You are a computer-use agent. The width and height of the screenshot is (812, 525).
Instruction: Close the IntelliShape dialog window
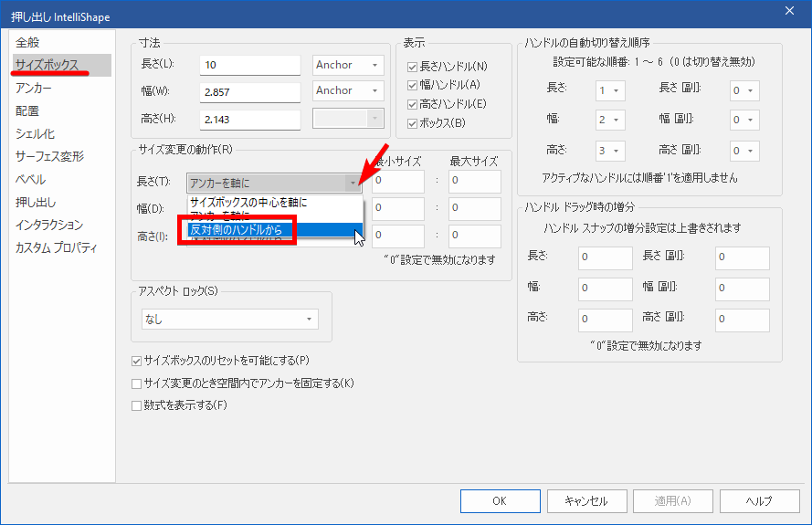789,10
